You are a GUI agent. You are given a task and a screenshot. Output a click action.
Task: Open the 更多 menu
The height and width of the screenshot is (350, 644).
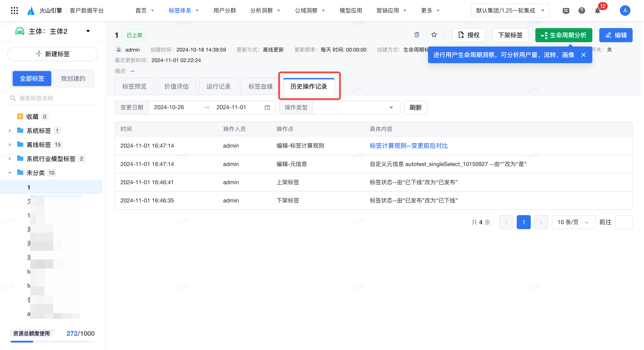click(430, 11)
